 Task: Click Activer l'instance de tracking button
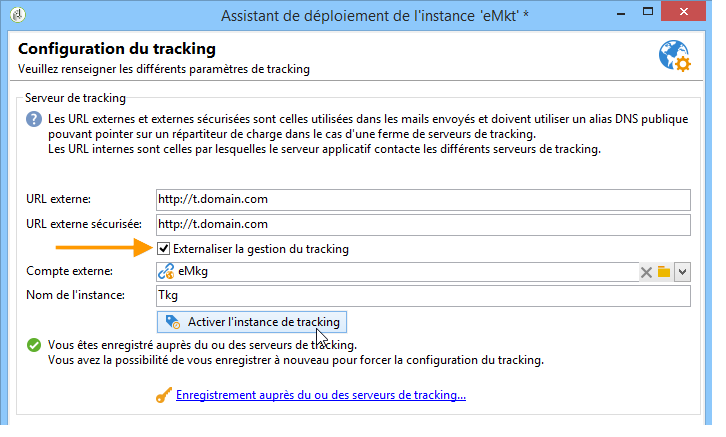(x=252, y=322)
